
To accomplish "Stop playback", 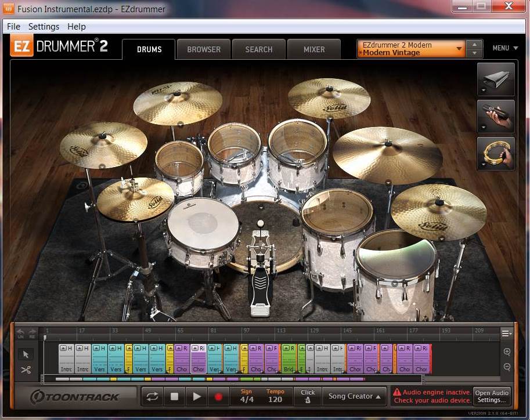I will pyautogui.click(x=174, y=396).
